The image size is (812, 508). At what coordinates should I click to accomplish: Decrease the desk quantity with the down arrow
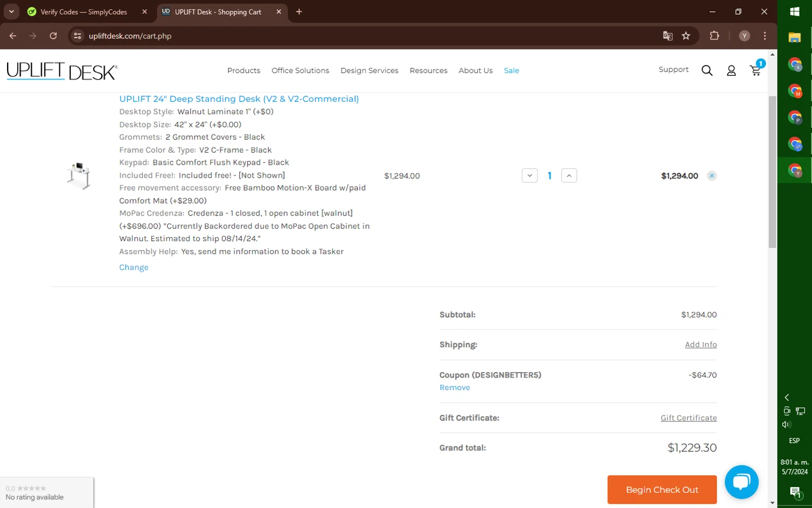pyautogui.click(x=529, y=175)
